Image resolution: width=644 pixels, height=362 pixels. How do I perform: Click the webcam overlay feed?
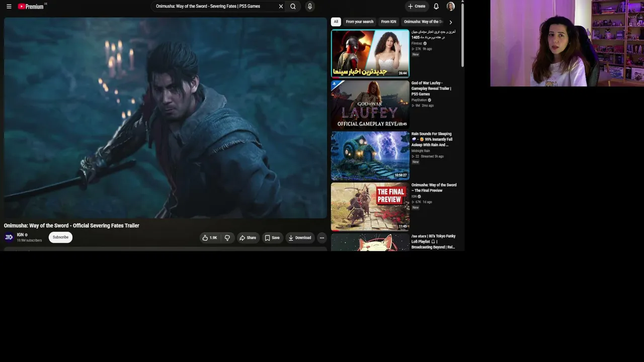coord(567,43)
